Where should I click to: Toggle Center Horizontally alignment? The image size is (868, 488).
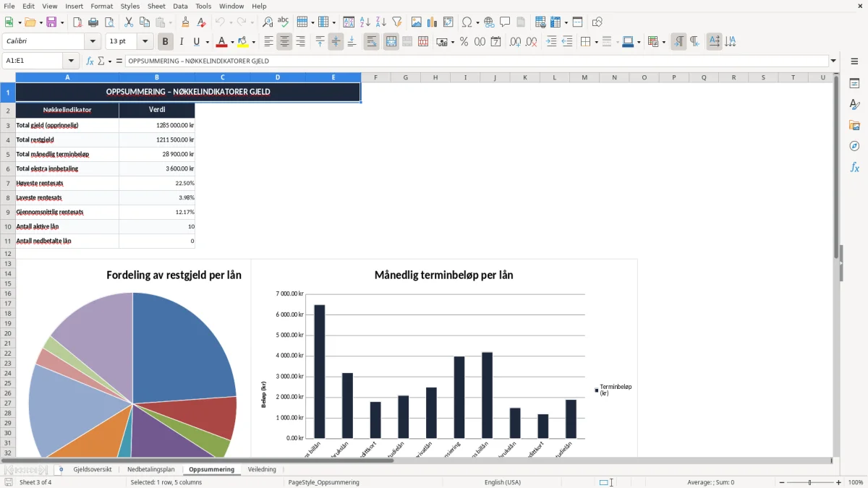[284, 42]
